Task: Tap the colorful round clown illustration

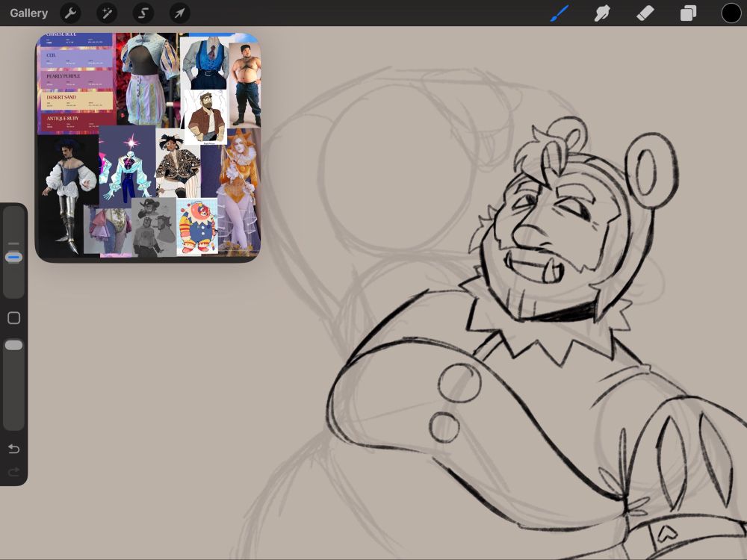Action: coord(196,227)
